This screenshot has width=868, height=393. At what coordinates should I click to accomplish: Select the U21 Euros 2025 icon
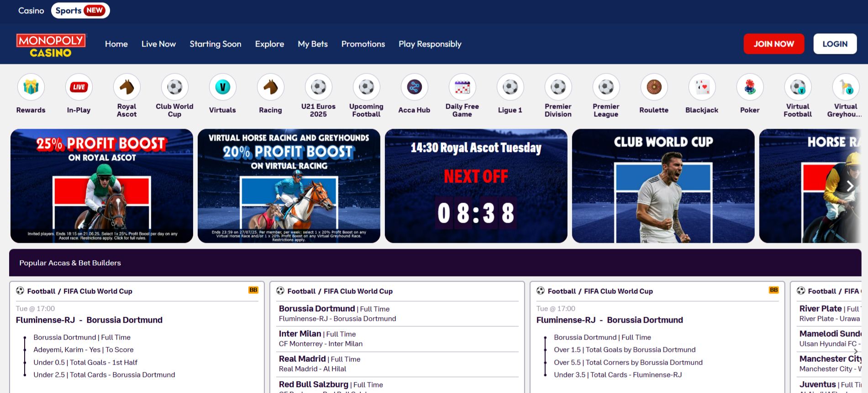(319, 87)
